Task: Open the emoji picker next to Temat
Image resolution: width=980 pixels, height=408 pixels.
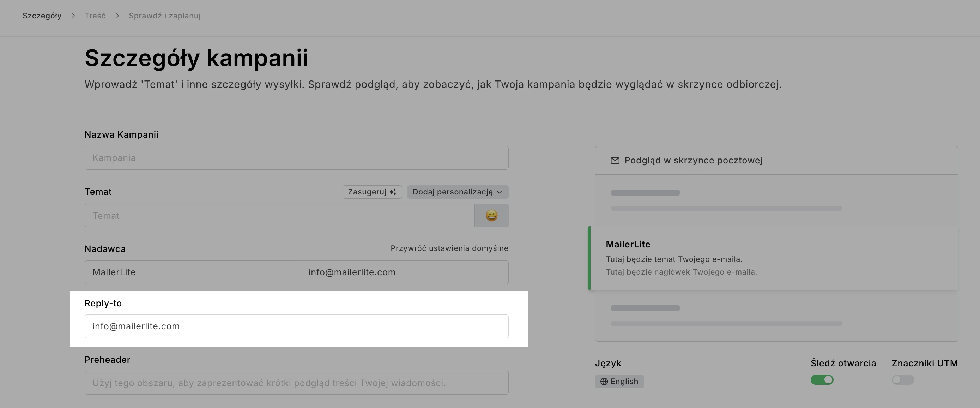Action: coord(491,215)
